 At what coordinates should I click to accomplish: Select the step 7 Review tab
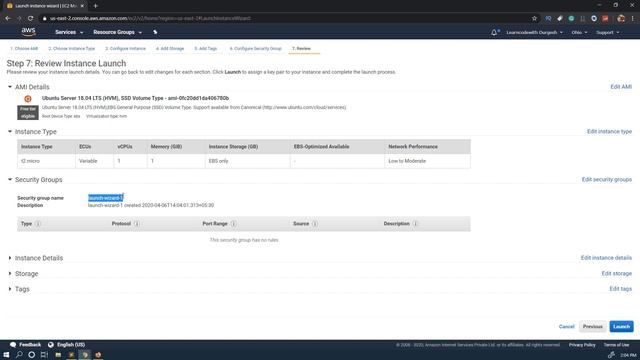301,49
